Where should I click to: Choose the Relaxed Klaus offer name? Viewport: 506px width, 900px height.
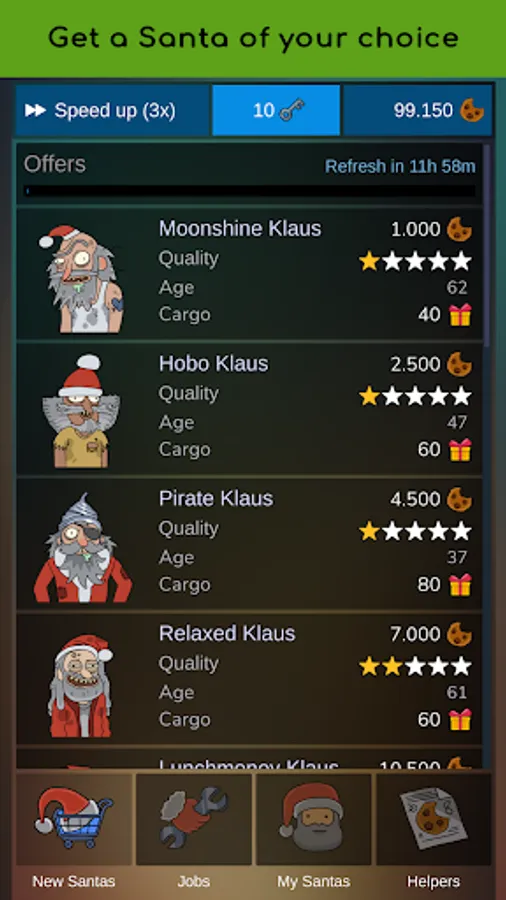(227, 633)
